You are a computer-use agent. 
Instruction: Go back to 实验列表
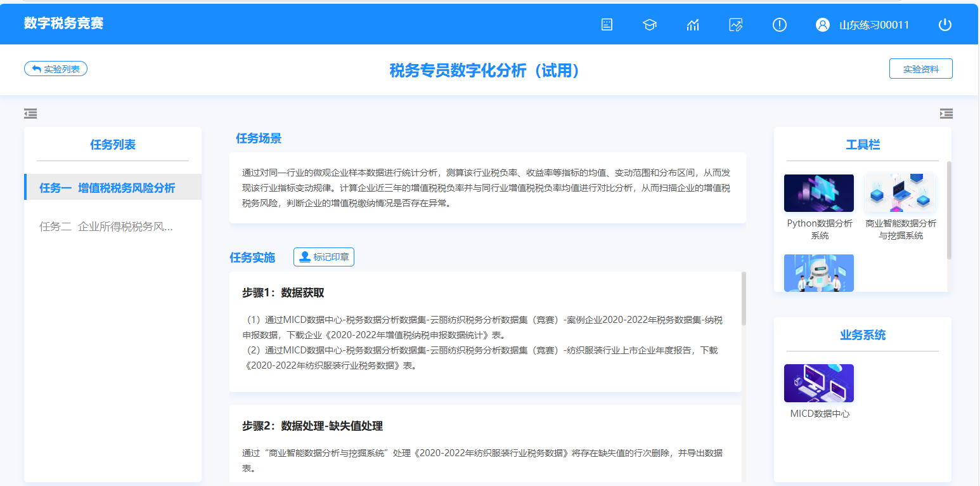click(56, 69)
